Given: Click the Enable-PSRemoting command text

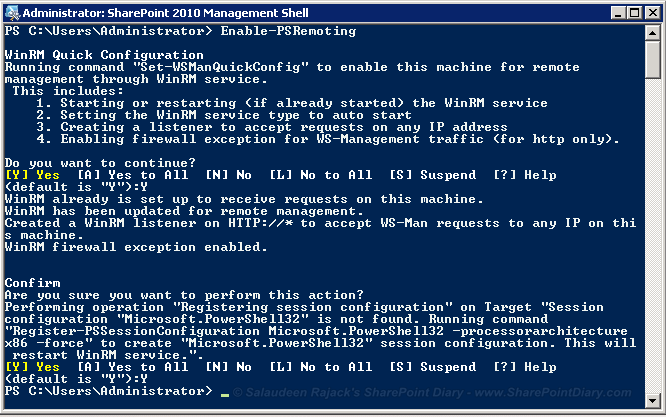Looking at the screenshot, I should pyautogui.click(x=288, y=31).
